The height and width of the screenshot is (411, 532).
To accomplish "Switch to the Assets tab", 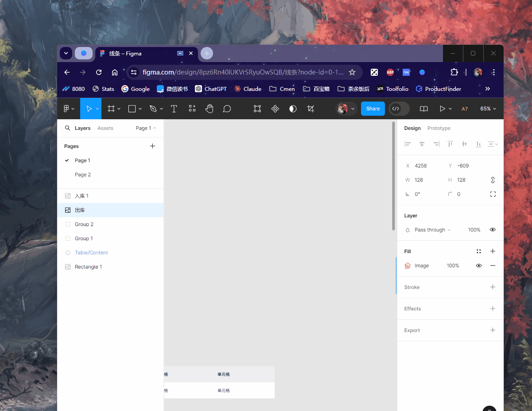I will 105,128.
